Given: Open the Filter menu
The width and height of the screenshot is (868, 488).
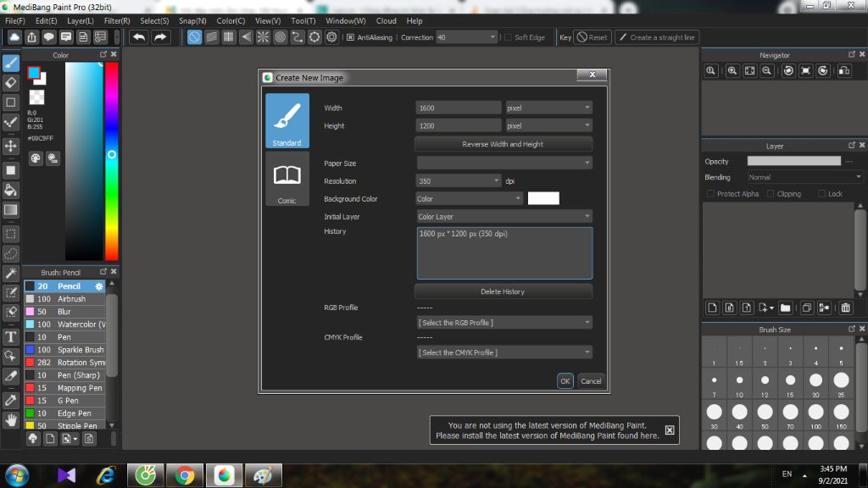Looking at the screenshot, I should (x=117, y=21).
